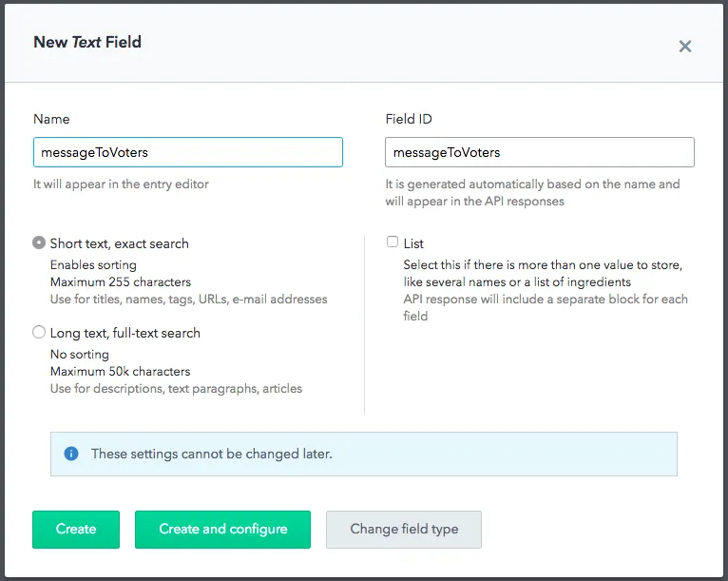The image size is (728, 581).
Task: Select the Short text, exact search radio button
Action: [39, 242]
